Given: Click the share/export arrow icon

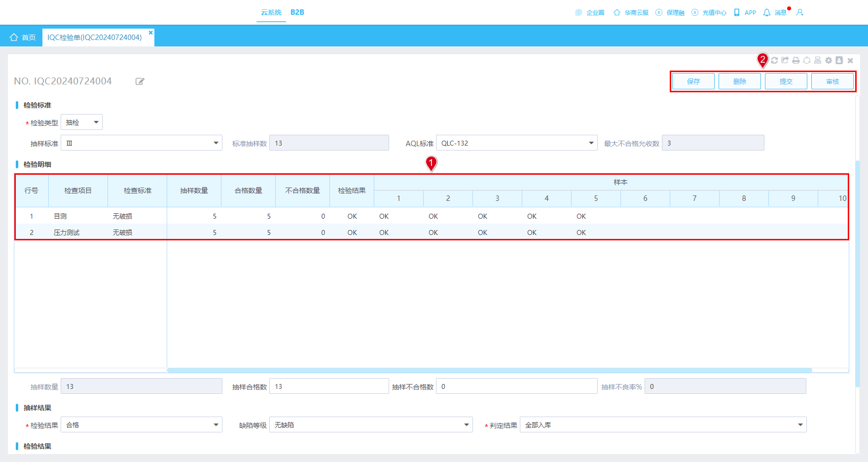Looking at the screenshot, I should point(785,60).
